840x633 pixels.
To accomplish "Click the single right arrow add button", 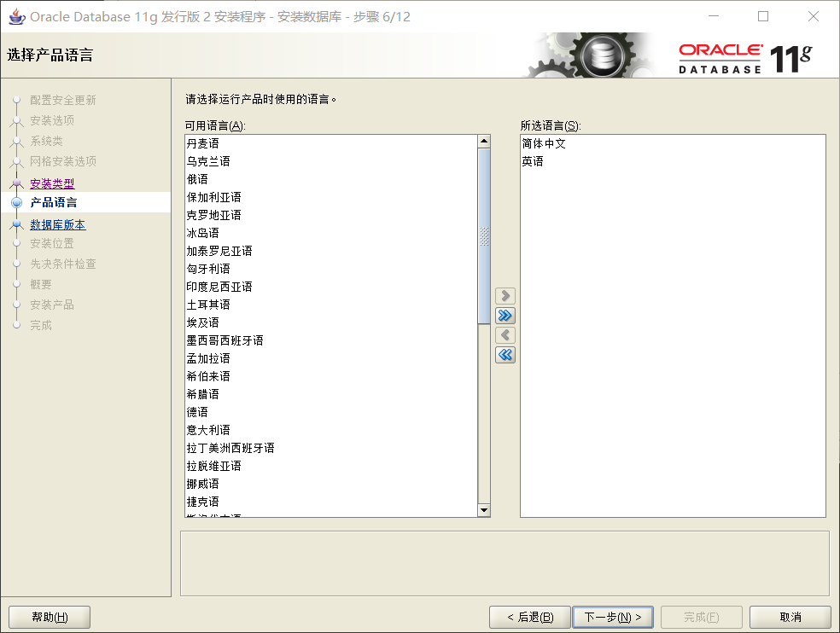I will pyautogui.click(x=505, y=296).
